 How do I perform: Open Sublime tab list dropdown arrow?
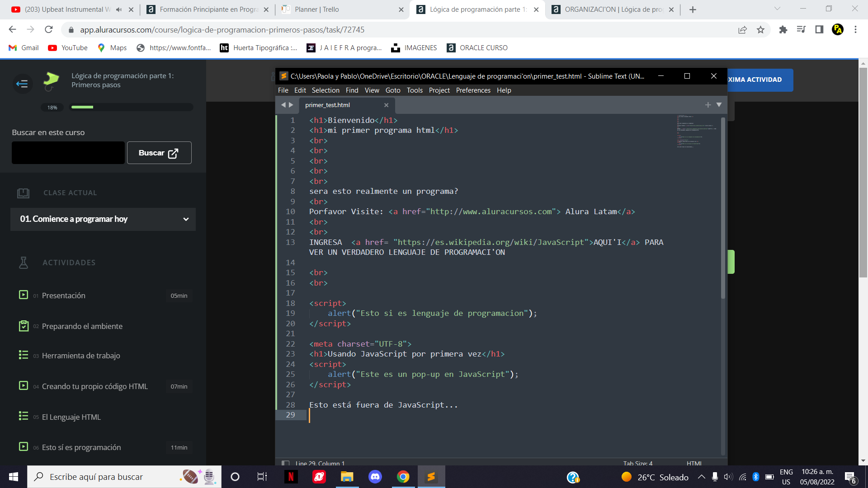point(719,105)
